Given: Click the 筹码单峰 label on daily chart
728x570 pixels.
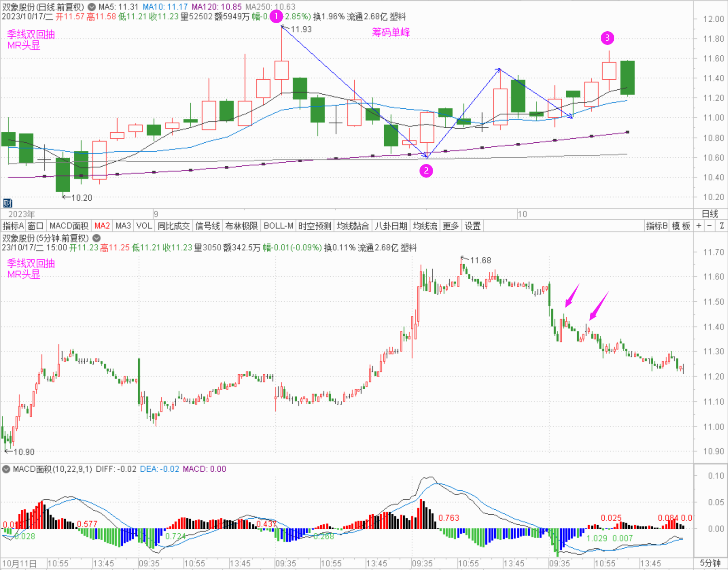Looking at the screenshot, I should (391, 32).
